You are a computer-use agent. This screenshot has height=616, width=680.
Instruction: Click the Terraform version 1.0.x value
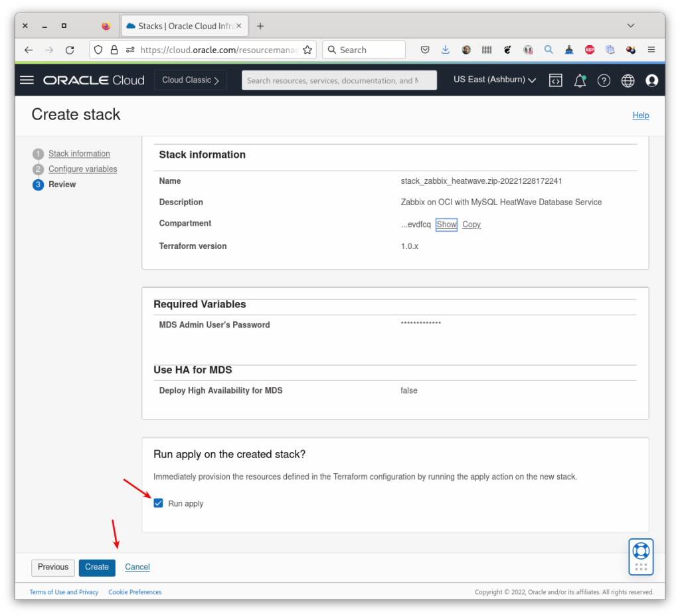pos(409,246)
